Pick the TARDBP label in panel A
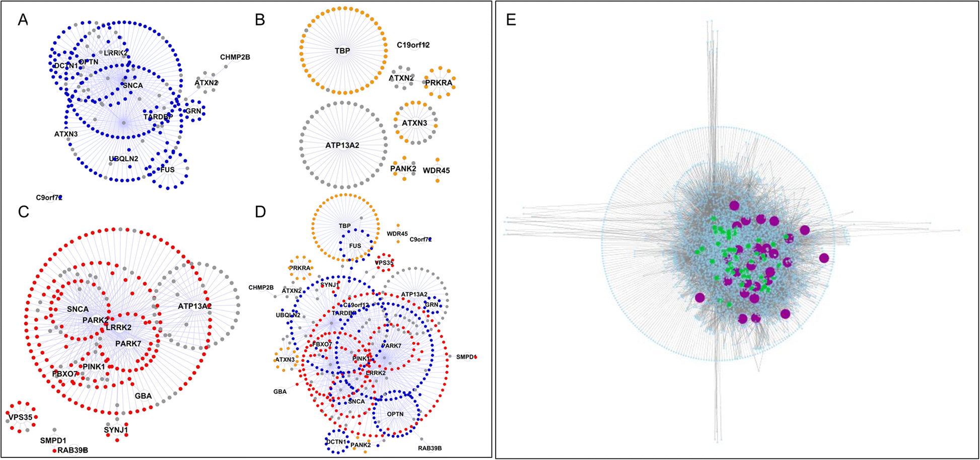 [x=158, y=117]
